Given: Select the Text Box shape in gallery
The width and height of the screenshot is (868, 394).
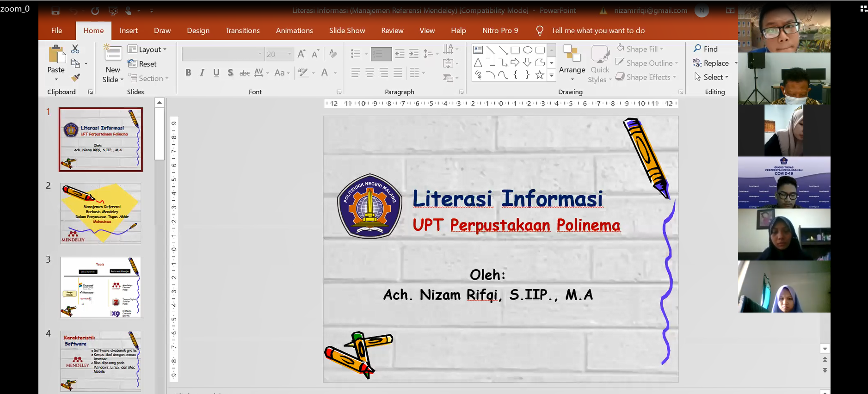Looking at the screenshot, I should [478, 50].
